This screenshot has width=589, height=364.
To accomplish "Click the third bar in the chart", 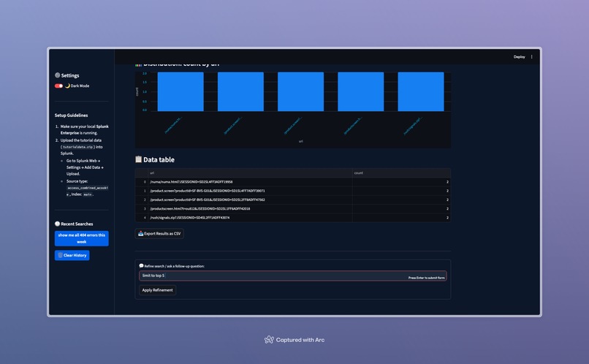I will click(x=300, y=91).
